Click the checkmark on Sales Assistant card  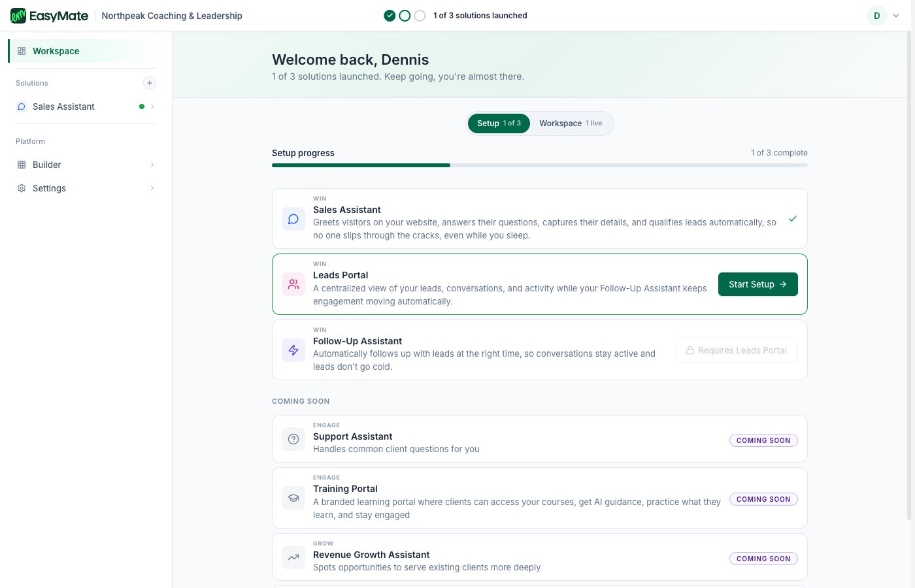[792, 219]
